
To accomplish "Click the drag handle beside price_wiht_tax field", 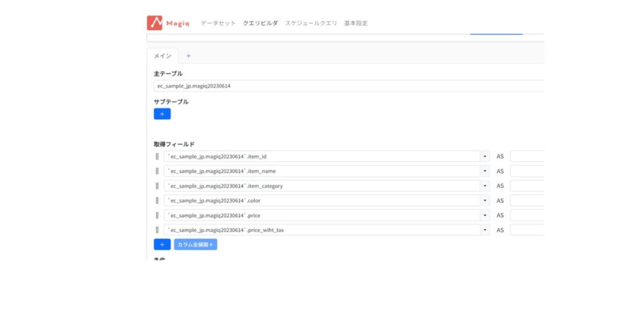I will [157, 230].
